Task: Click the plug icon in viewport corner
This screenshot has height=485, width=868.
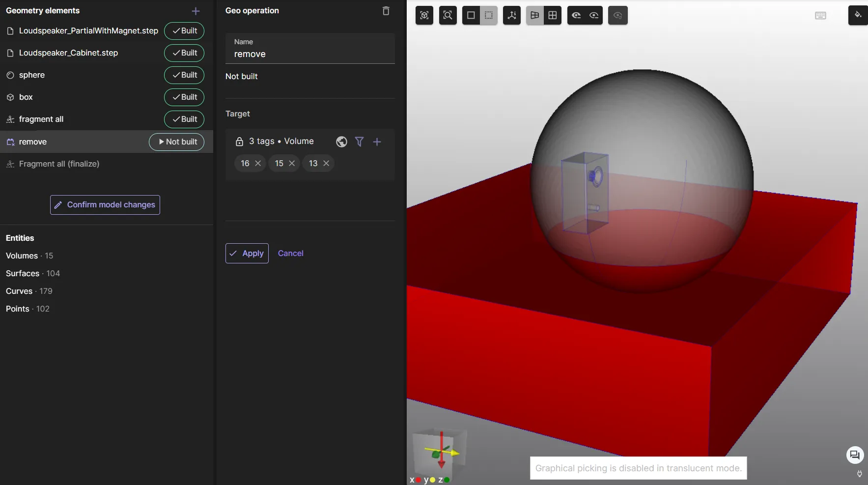Action: pyautogui.click(x=859, y=474)
